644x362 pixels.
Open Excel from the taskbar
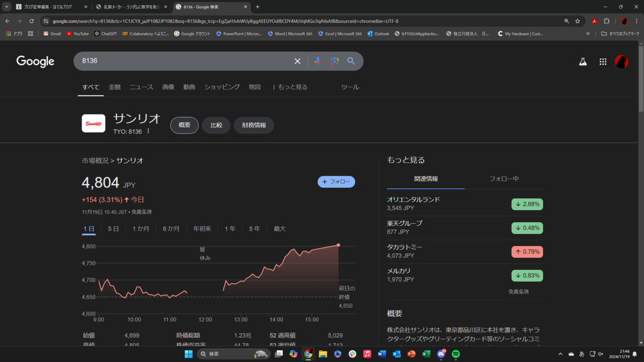tap(426, 354)
